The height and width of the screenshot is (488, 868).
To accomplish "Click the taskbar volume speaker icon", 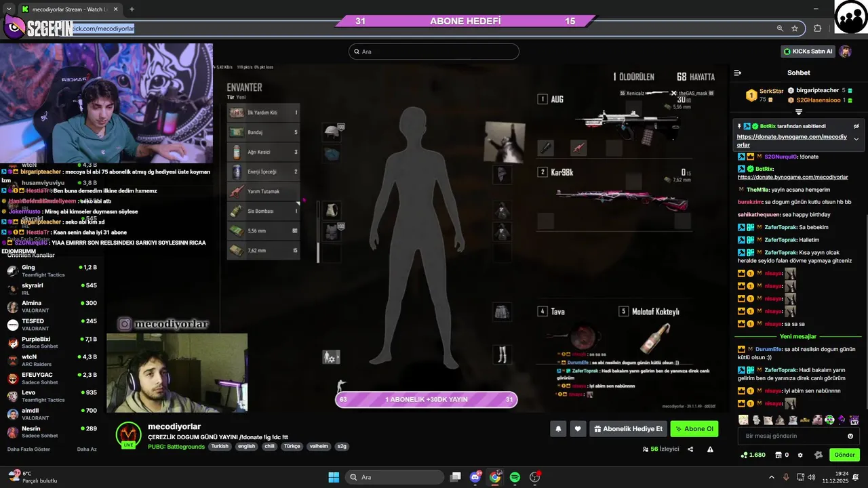I will click(812, 477).
